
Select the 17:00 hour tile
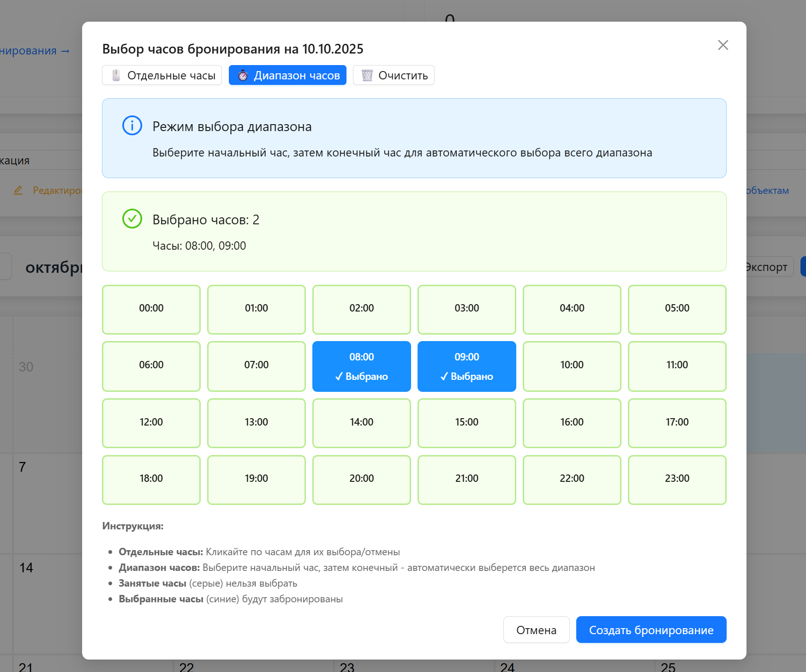[x=677, y=423]
